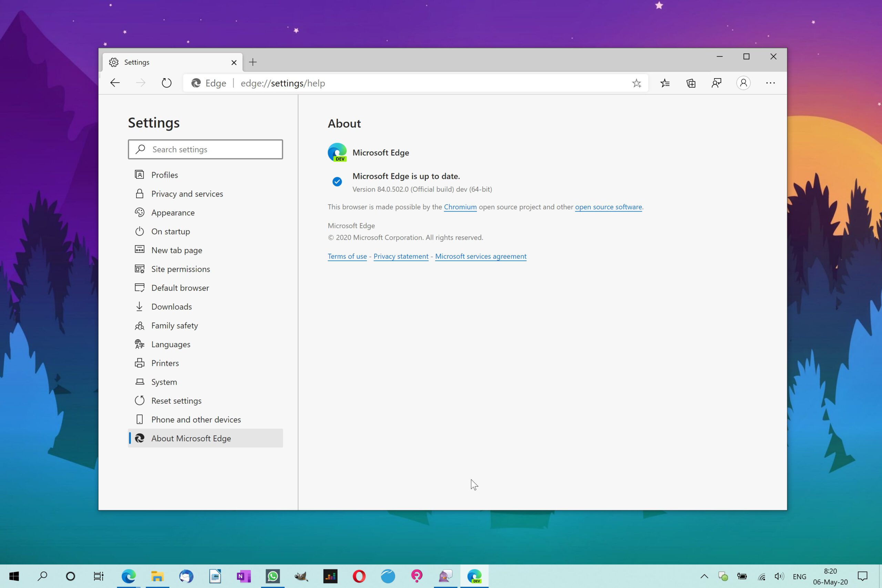Open Settings and more ellipsis menu
Screen dimensions: 882x588
770,83
